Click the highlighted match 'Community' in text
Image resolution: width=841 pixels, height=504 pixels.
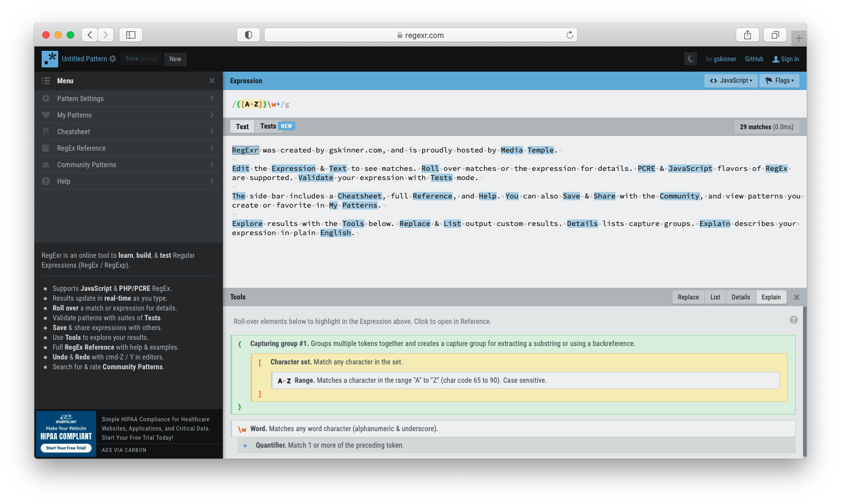pos(680,196)
